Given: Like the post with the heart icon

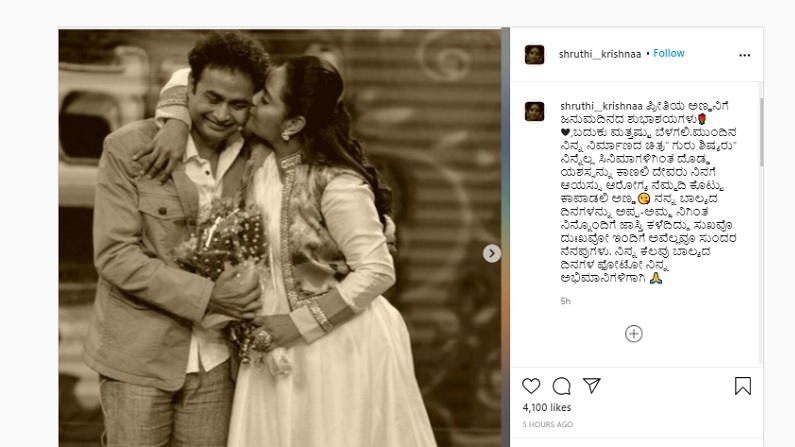Looking at the screenshot, I should coord(531,386).
